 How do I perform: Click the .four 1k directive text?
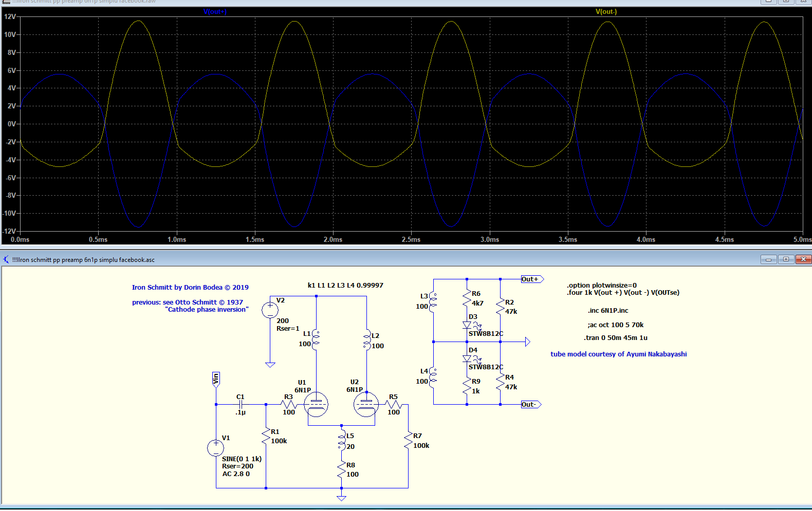coord(623,293)
